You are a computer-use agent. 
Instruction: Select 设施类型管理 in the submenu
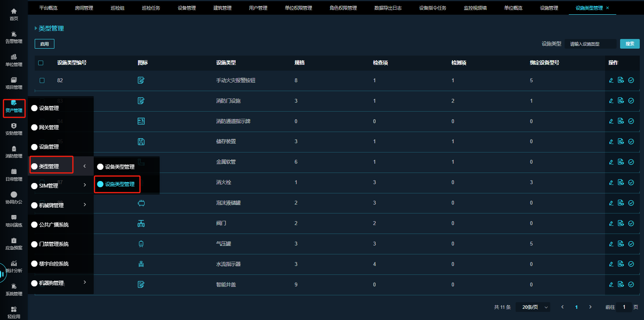pyautogui.click(x=120, y=184)
